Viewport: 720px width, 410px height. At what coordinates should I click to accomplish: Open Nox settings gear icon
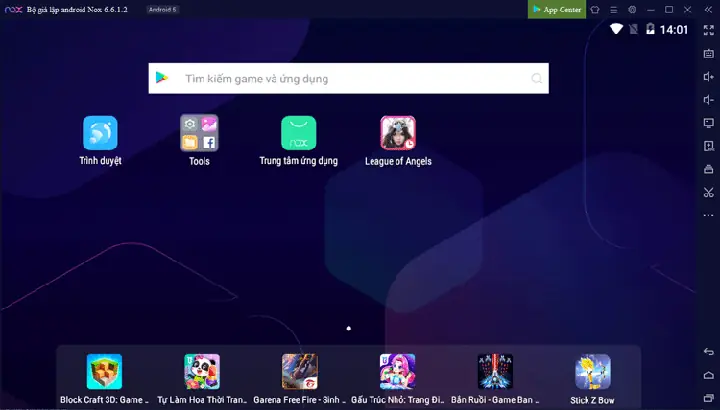coord(632,10)
